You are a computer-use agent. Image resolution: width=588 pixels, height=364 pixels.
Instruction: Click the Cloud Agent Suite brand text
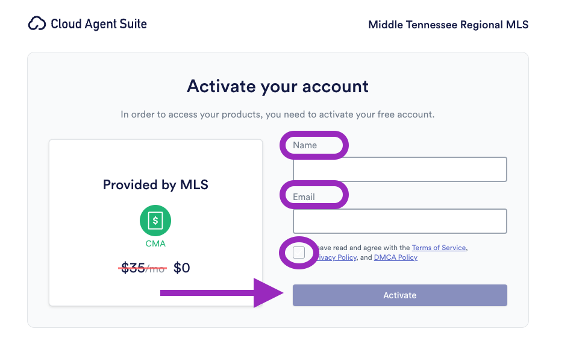99,24
